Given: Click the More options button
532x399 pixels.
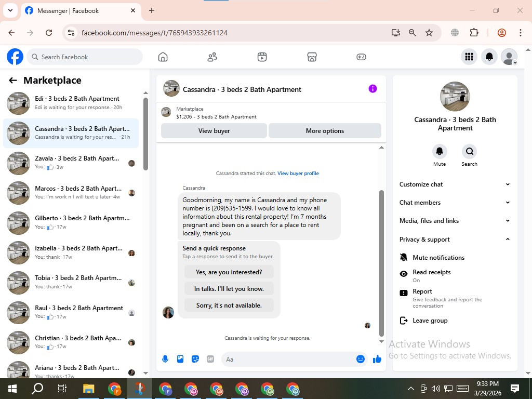Looking at the screenshot, I should [325, 130].
